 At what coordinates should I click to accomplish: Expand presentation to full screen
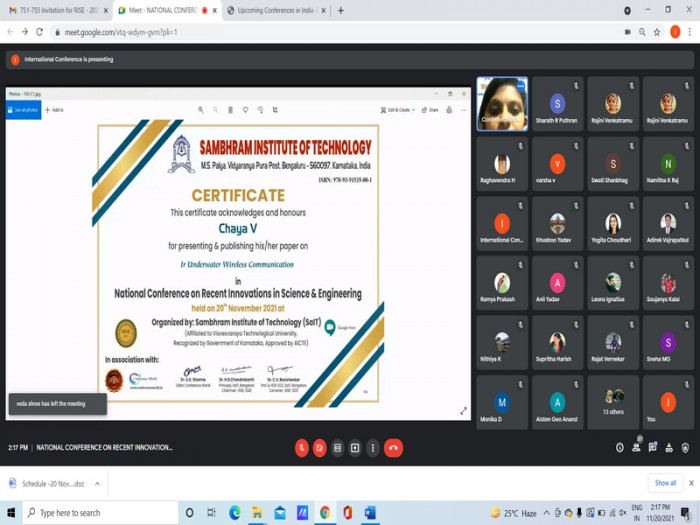tap(463, 410)
